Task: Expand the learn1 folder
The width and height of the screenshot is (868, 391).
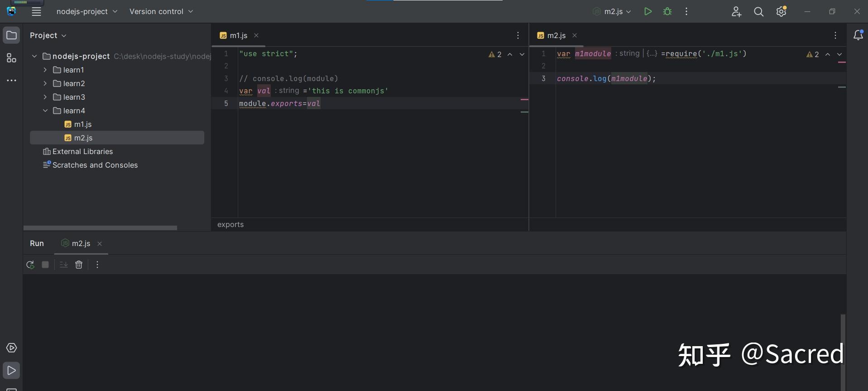Action: click(x=45, y=70)
